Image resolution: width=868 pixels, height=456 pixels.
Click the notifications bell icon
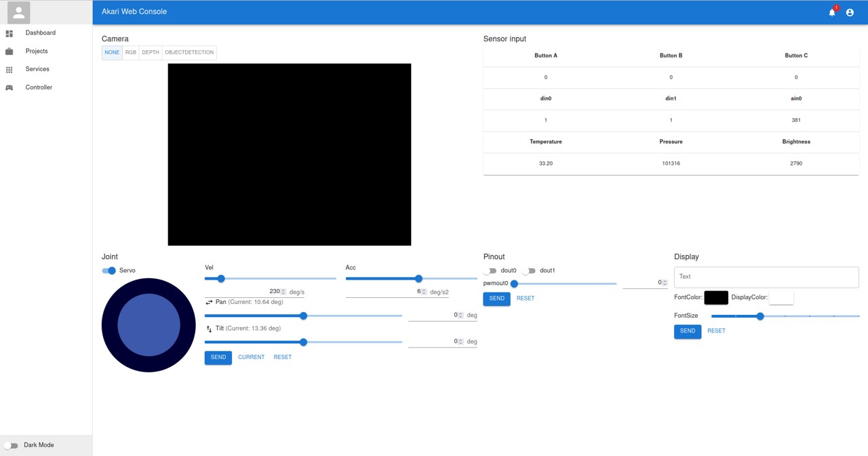832,12
